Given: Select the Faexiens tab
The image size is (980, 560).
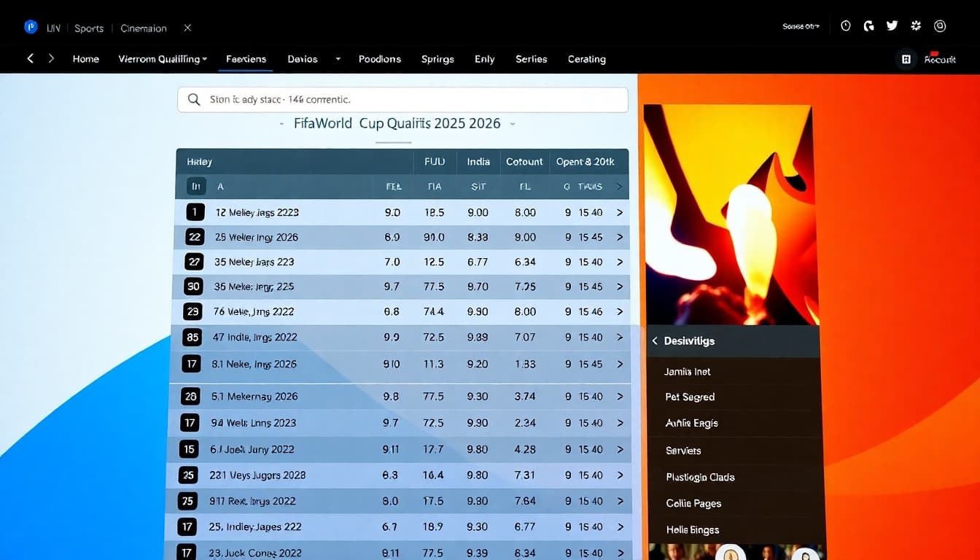Looking at the screenshot, I should pos(246,59).
